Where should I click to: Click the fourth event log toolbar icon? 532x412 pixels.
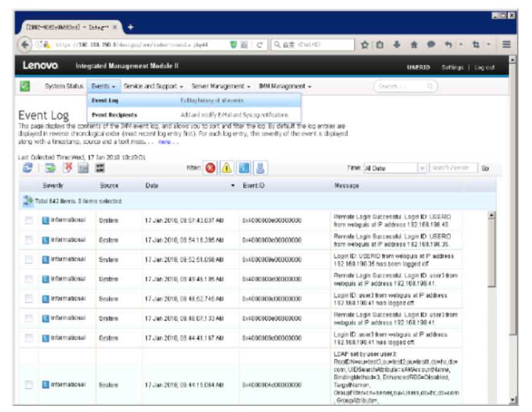coord(83,168)
